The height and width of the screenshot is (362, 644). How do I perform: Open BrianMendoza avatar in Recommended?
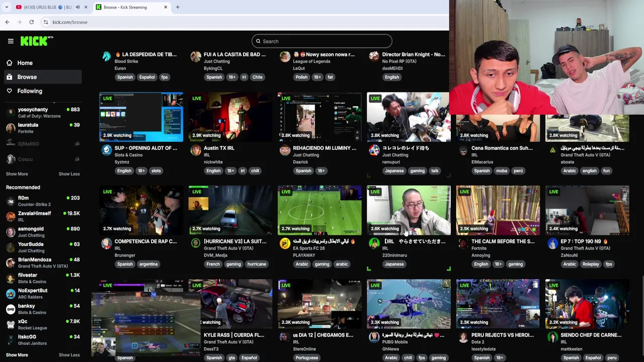point(11,263)
